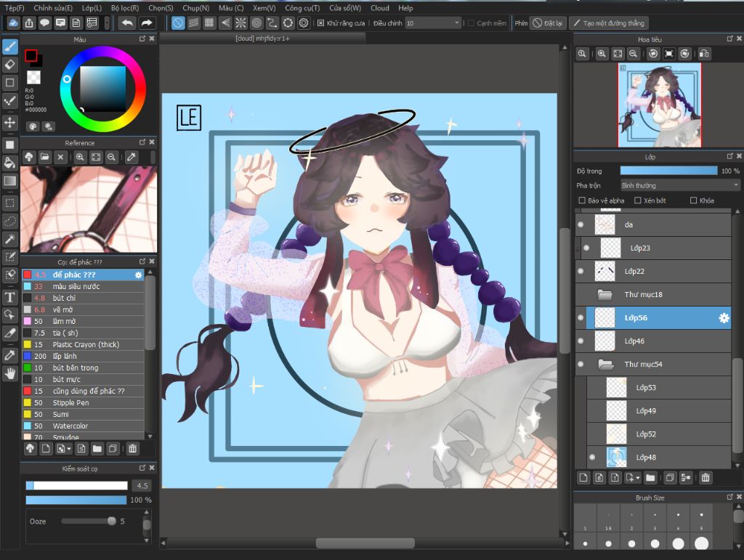Select the Hand pan tool
744x560 pixels.
(10, 373)
